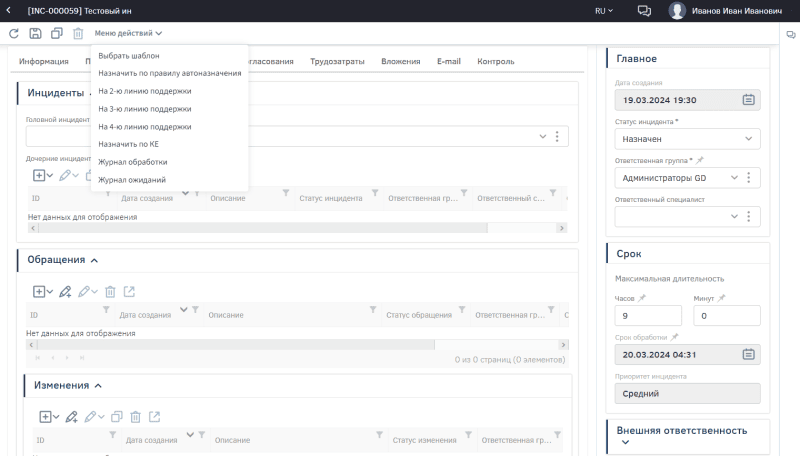Open the RU language selector

pyautogui.click(x=603, y=11)
